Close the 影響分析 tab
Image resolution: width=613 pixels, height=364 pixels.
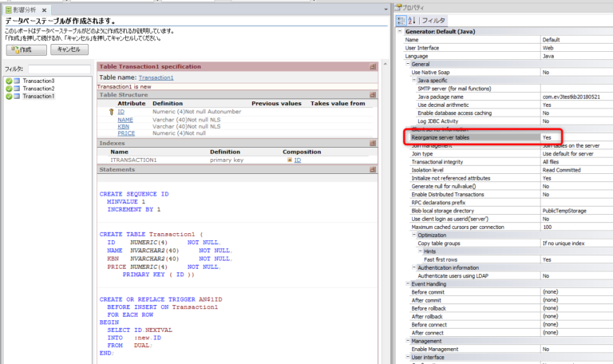(x=44, y=9)
